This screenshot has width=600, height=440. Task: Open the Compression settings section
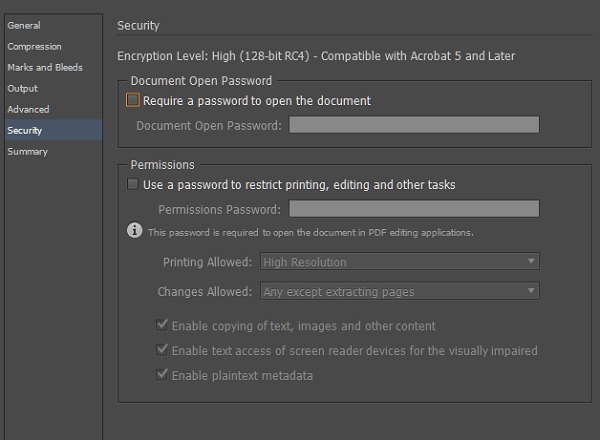(34, 46)
